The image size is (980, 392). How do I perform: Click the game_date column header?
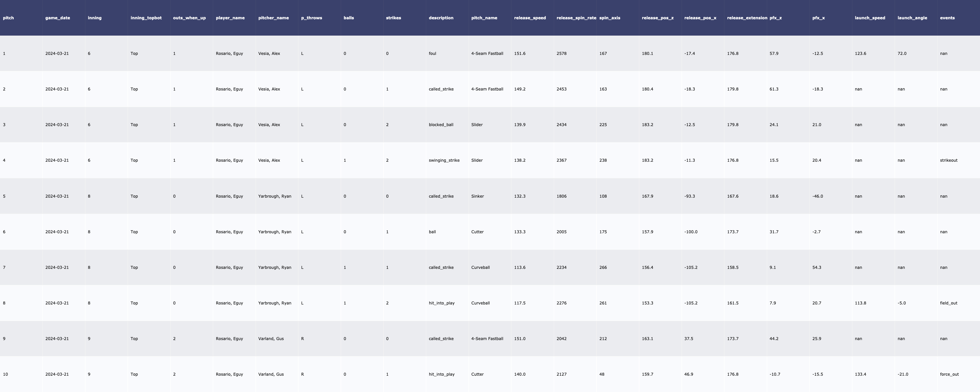click(x=57, y=18)
